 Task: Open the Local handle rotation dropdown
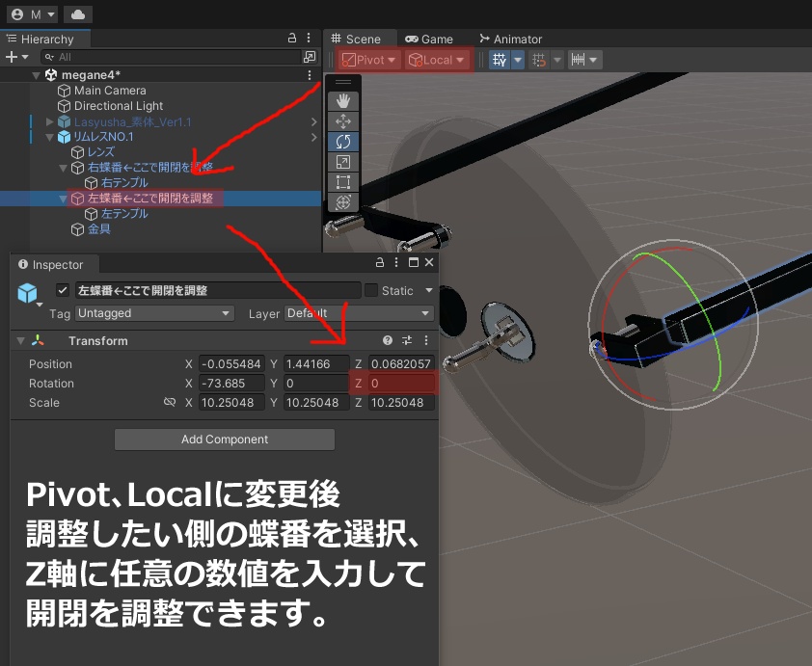[436, 60]
